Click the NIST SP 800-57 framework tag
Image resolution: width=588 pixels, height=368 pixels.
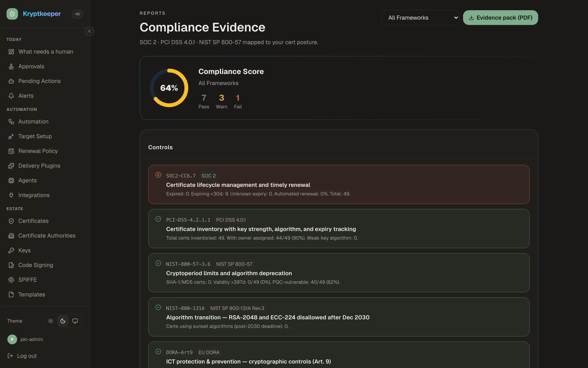(234, 264)
